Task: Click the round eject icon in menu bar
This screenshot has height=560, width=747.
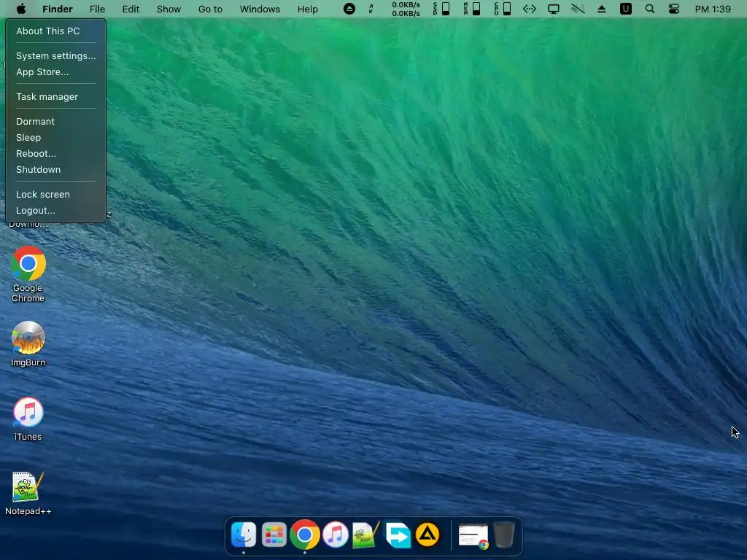Action: 349,9
